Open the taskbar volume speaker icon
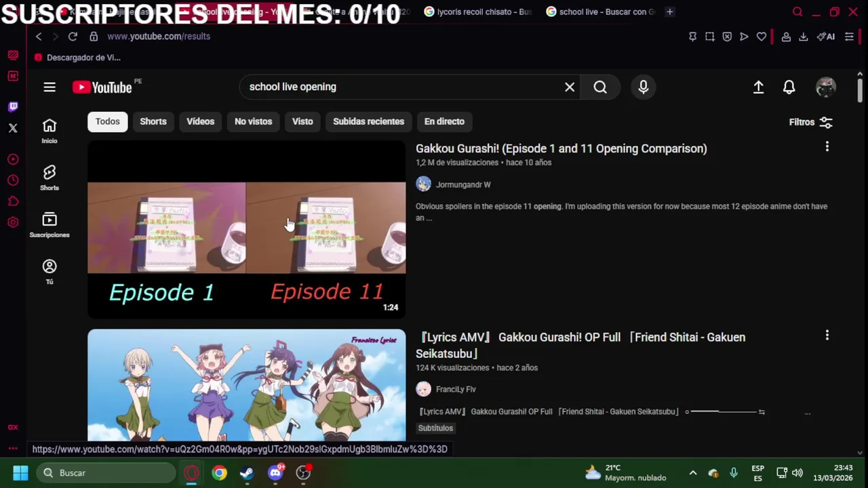This screenshot has width=868, height=488. (797, 473)
